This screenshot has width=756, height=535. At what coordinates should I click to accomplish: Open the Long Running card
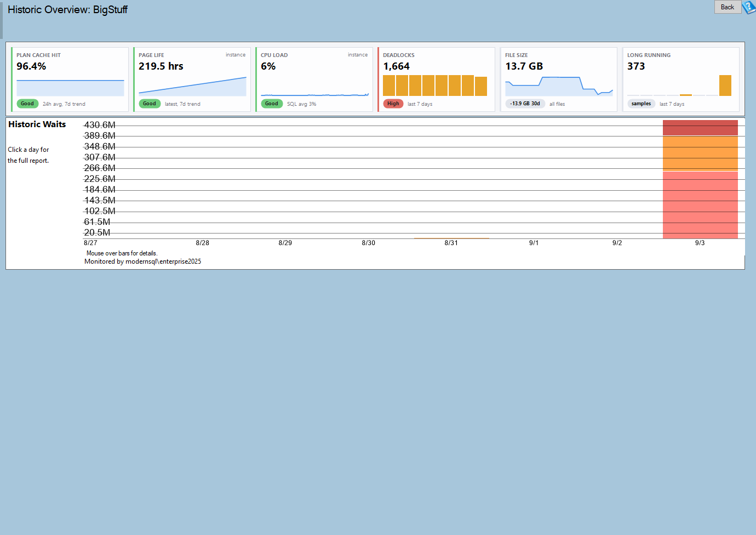680,79
